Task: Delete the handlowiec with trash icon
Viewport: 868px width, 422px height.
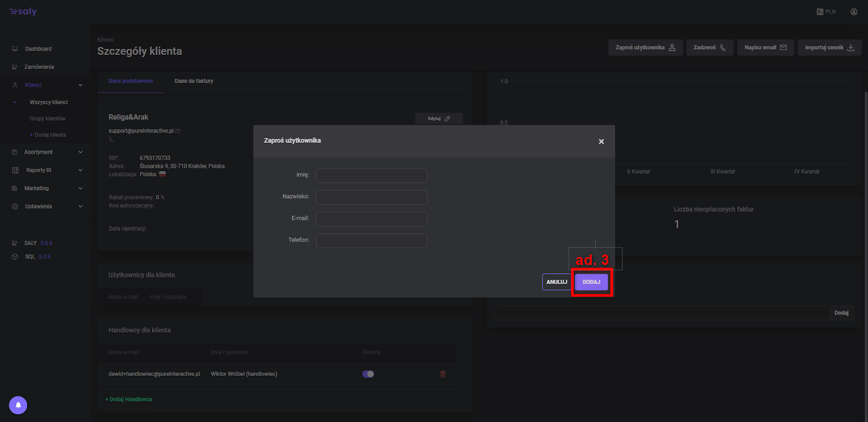Action: [x=443, y=374]
